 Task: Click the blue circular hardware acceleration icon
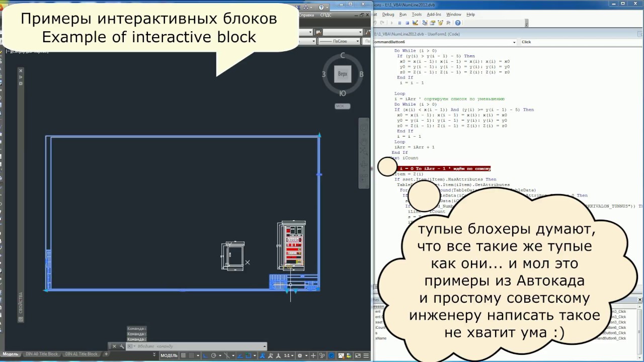(332, 355)
